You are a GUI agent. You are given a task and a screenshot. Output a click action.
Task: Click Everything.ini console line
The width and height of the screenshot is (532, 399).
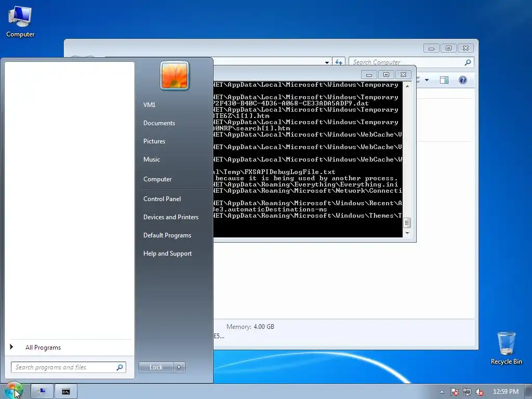click(x=307, y=184)
